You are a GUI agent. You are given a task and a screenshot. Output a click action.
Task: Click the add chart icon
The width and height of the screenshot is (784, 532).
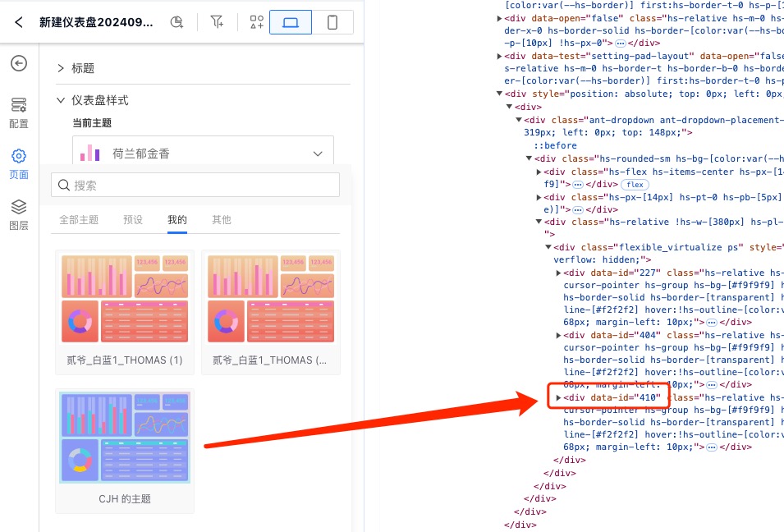tap(177, 22)
